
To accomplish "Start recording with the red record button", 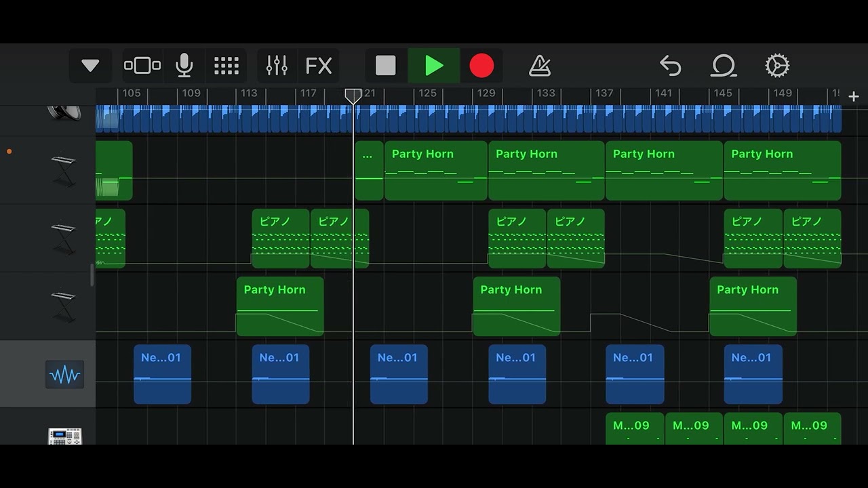I will tap(481, 66).
